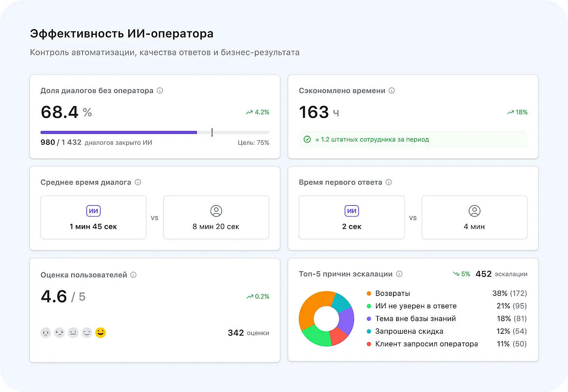Click the operator avatar above 4 мин
This screenshot has height=392, width=568.
tap(474, 211)
